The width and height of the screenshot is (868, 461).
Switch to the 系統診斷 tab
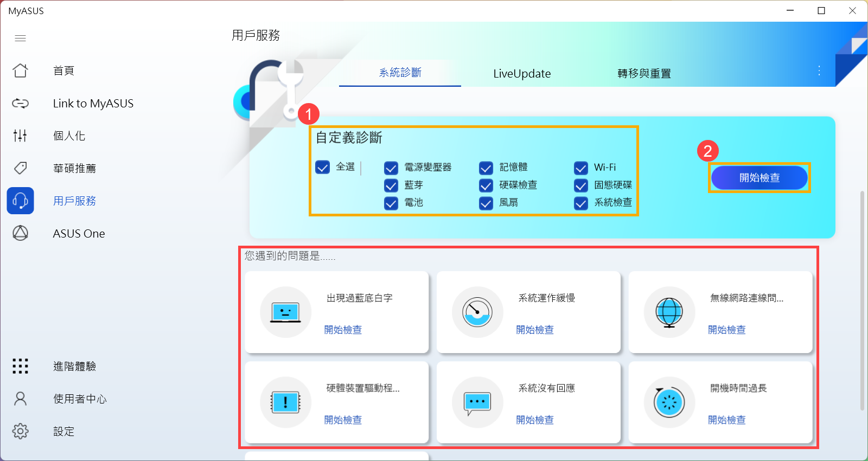(400, 73)
